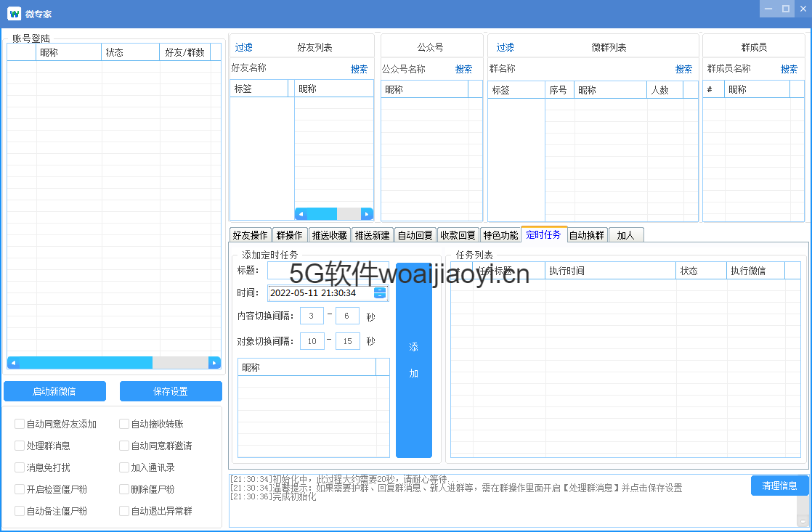Click 昵称 column header in account list

(x=68, y=52)
